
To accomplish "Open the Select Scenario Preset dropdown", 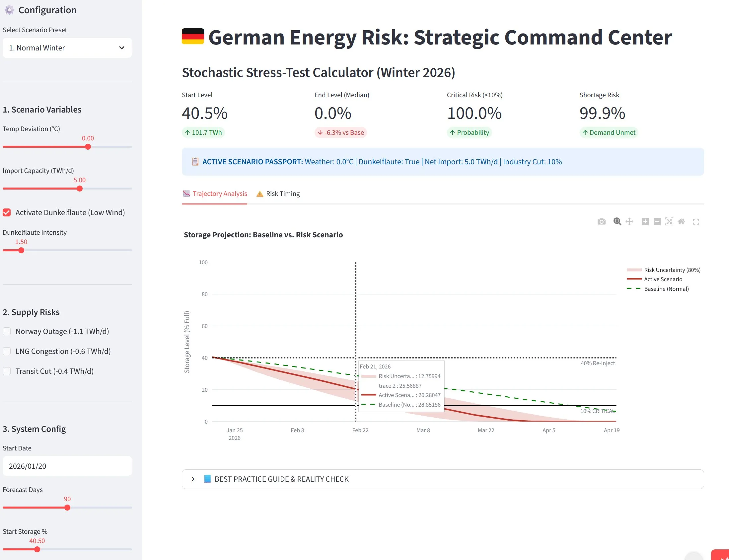I will coord(67,48).
